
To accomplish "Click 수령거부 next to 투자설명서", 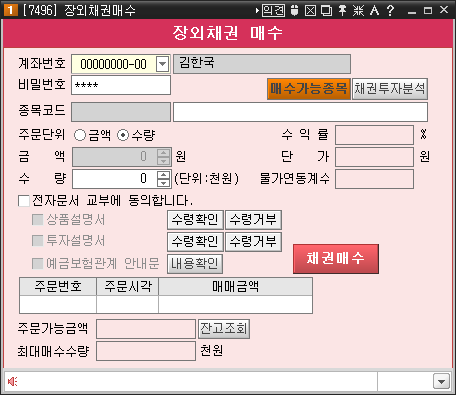I will coord(253,242).
